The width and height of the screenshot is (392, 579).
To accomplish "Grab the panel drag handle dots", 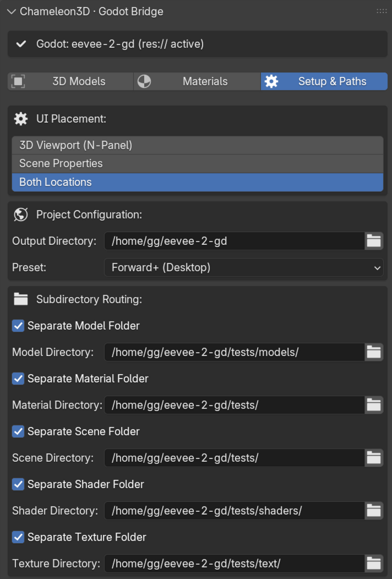I will tap(382, 12).
